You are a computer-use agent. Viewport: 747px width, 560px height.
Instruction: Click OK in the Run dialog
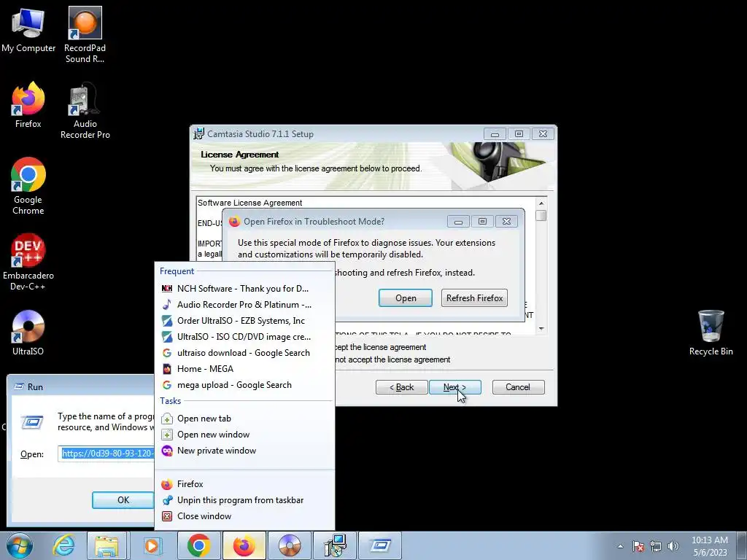(x=123, y=500)
